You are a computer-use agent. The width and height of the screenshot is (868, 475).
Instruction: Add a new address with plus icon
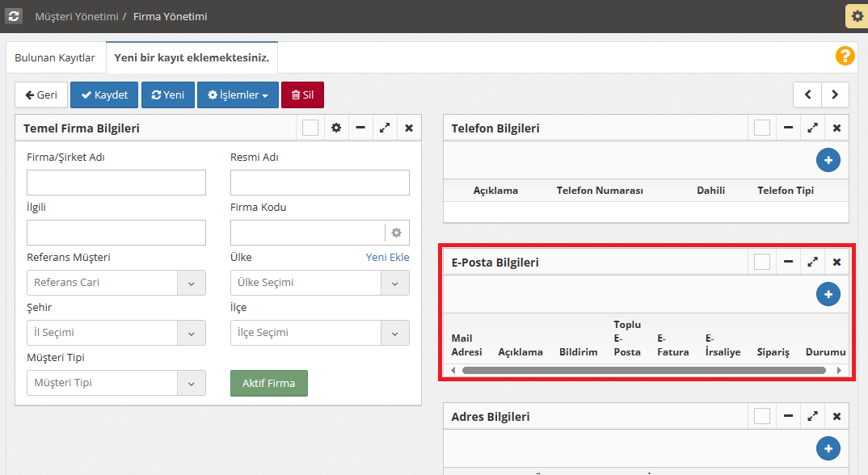[828, 448]
